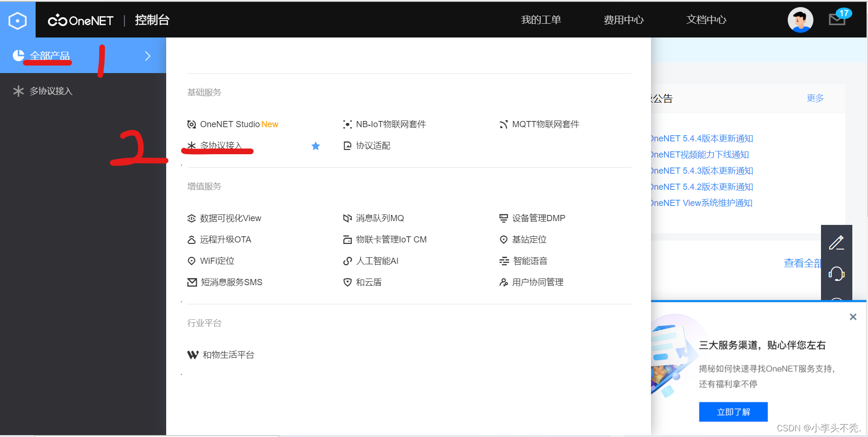Open MQTT物联网套件 service

[x=545, y=124]
